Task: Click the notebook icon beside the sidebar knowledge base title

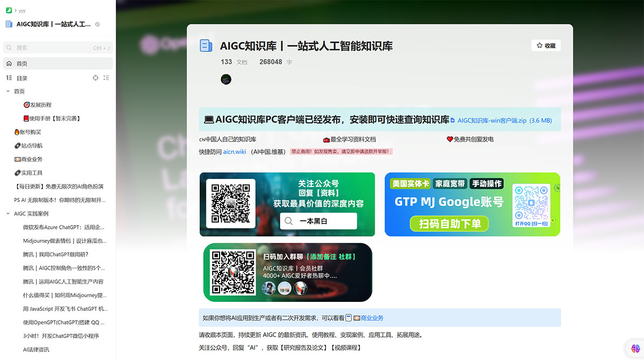Action: pyautogui.click(x=9, y=24)
